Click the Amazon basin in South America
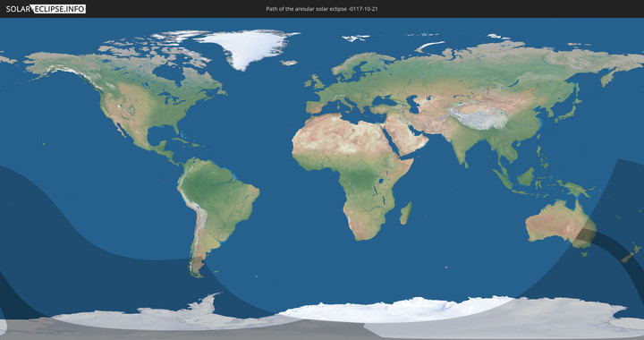 click(x=209, y=185)
